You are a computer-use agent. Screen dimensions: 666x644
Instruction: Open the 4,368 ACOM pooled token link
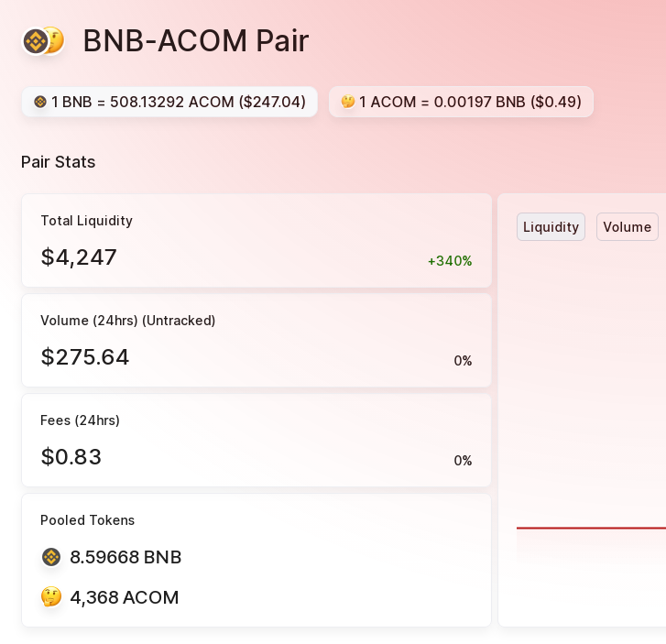pos(125,597)
